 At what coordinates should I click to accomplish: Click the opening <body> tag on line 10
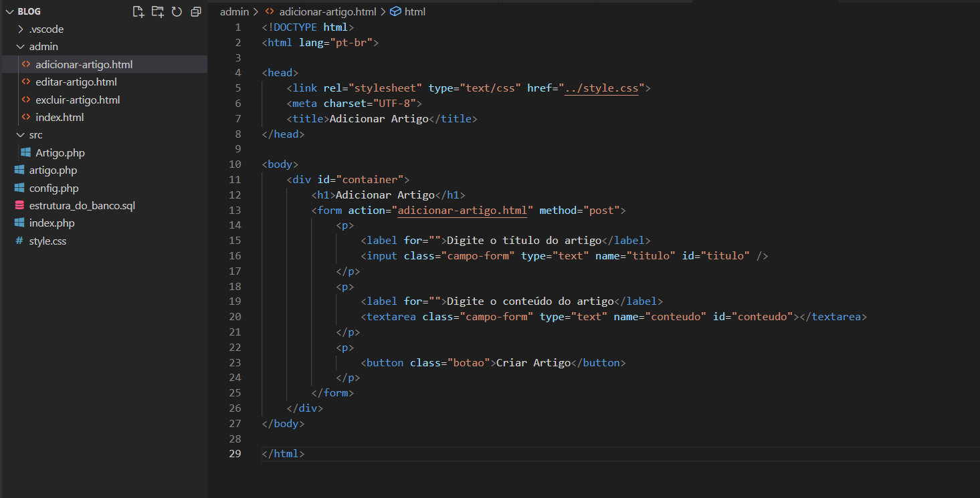click(280, 164)
